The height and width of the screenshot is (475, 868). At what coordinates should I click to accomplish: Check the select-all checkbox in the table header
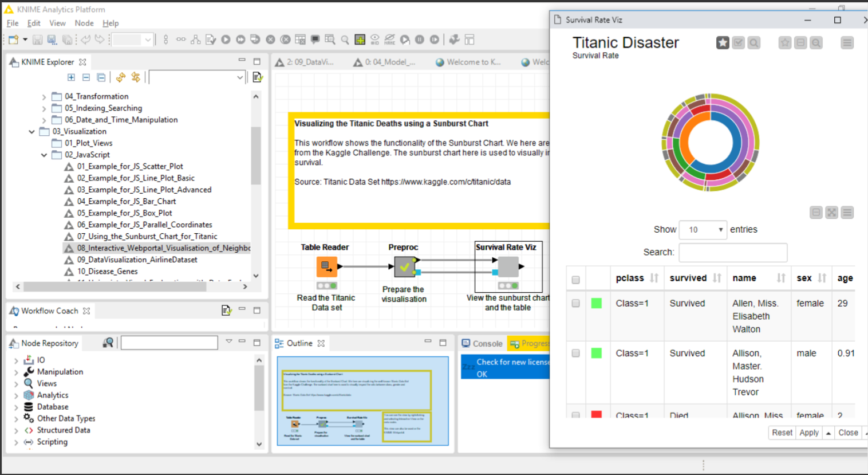coord(575,279)
